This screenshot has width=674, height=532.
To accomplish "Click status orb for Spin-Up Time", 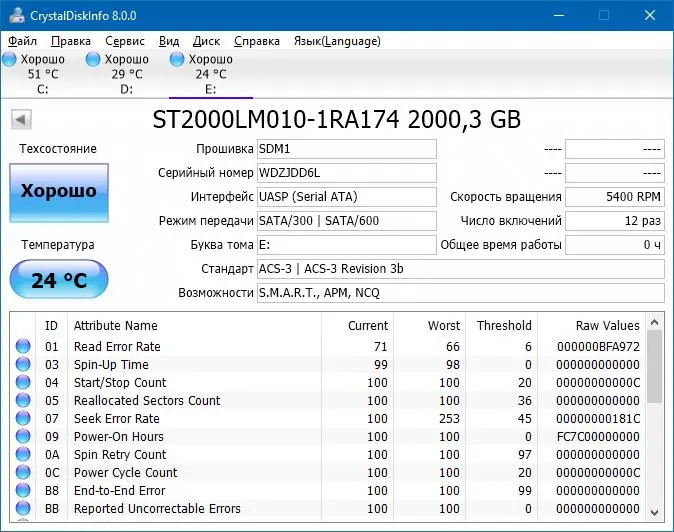I will [23, 364].
